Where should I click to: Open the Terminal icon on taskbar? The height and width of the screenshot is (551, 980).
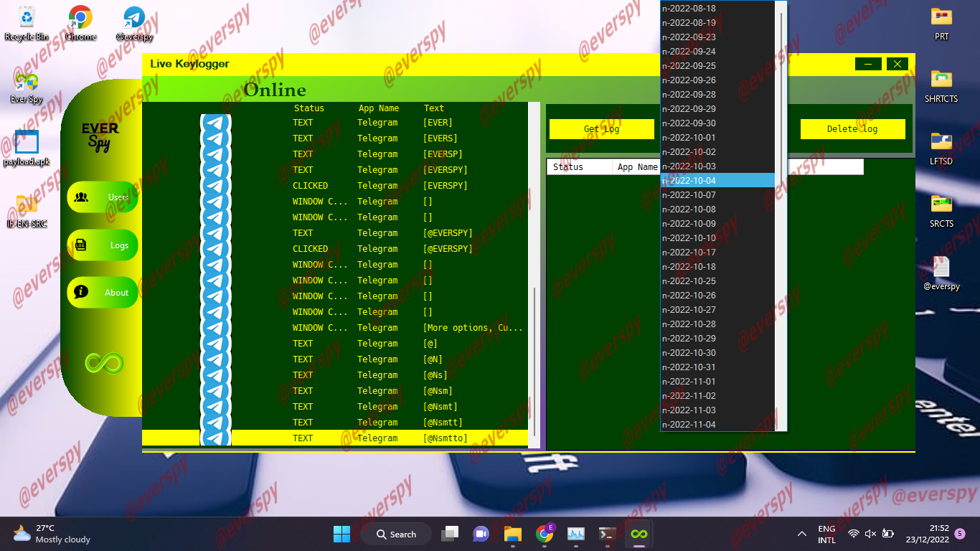[608, 534]
